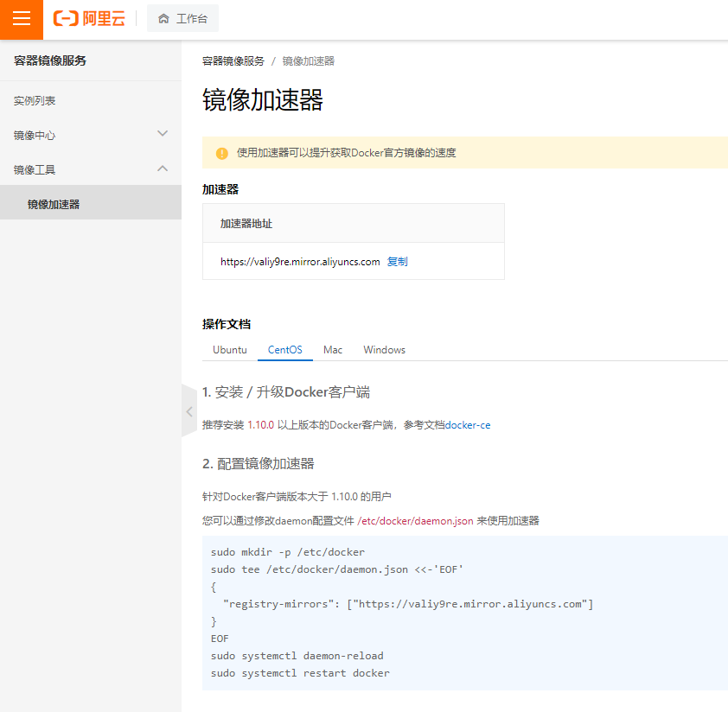This screenshot has height=712, width=728.
Task: Click the 'sudo tee /etc/docker/daemon.json' line
Action: 337,569
